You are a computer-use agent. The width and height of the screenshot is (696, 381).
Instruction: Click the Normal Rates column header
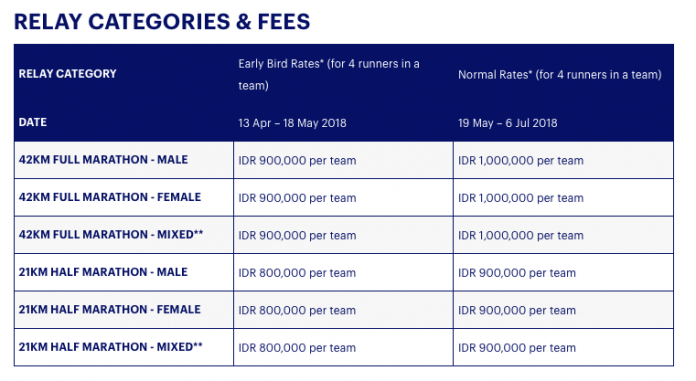pos(560,75)
